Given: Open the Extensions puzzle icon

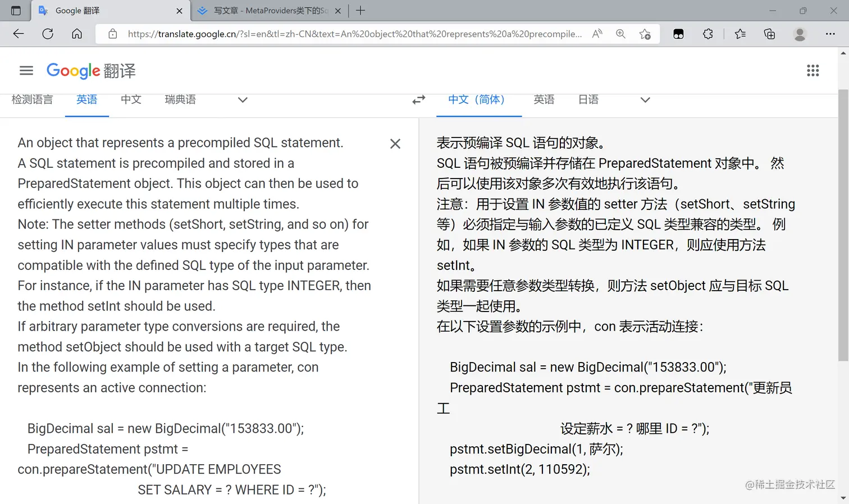Looking at the screenshot, I should (x=708, y=34).
